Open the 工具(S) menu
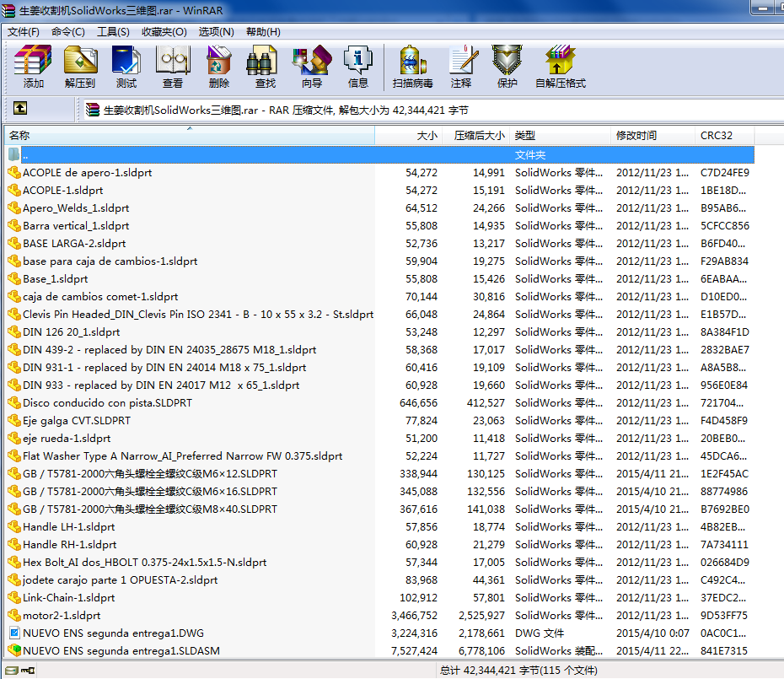Viewport: 784px width, 679px height. [113, 31]
